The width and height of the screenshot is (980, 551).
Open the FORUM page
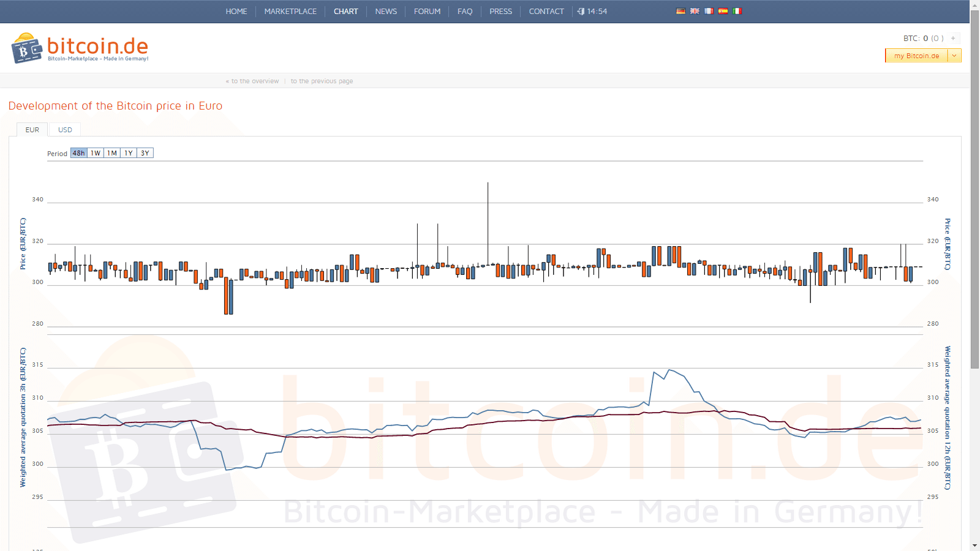427,11
